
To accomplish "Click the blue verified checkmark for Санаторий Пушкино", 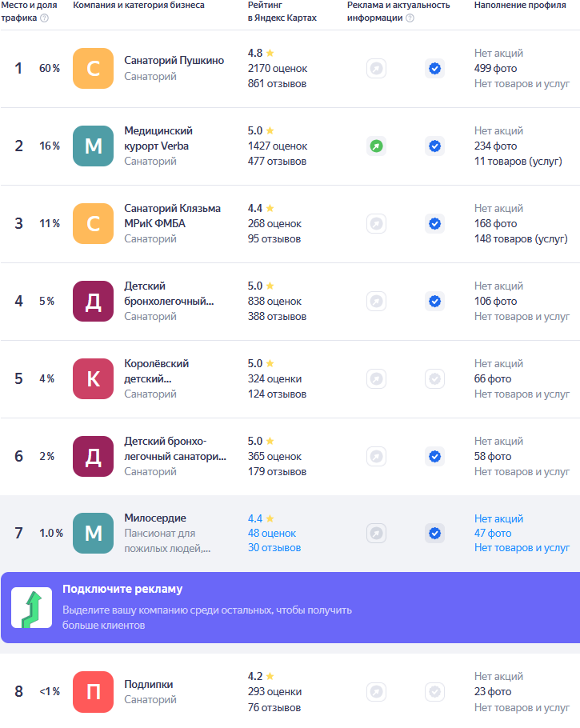I will tap(434, 69).
